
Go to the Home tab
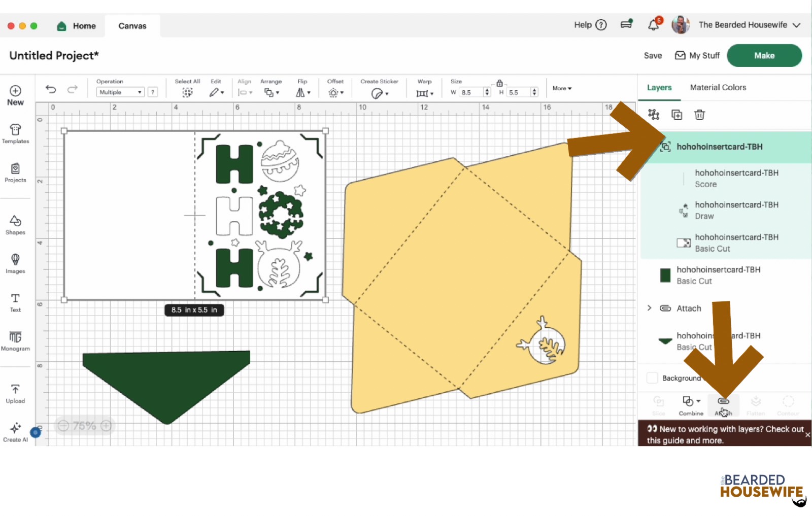[77, 26]
